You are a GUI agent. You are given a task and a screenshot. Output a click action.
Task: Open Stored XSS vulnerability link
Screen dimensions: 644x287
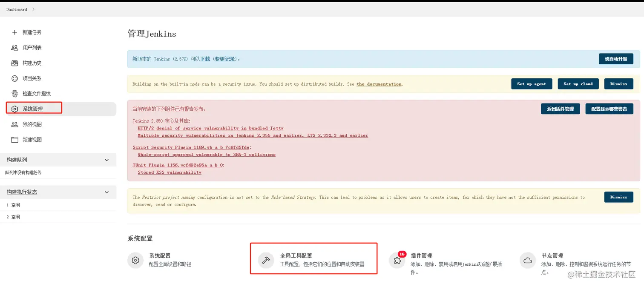(x=170, y=172)
